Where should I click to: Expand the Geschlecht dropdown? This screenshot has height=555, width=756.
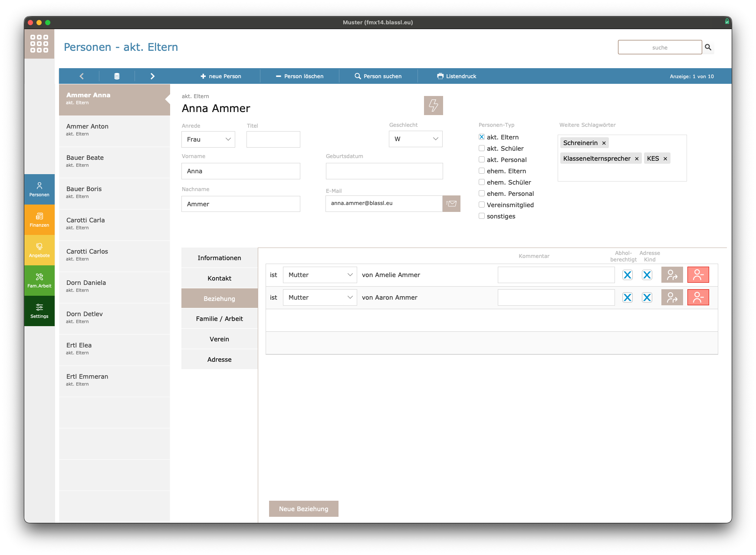pos(415,139)
